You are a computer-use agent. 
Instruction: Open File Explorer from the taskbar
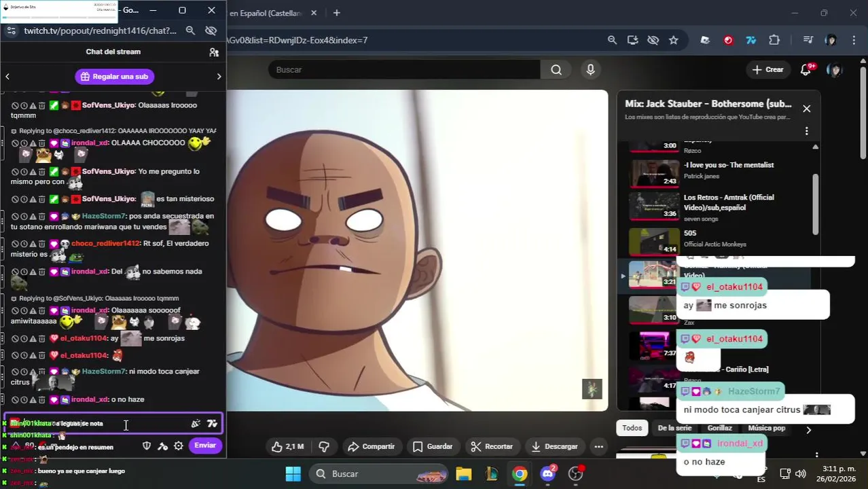(463, 474)
